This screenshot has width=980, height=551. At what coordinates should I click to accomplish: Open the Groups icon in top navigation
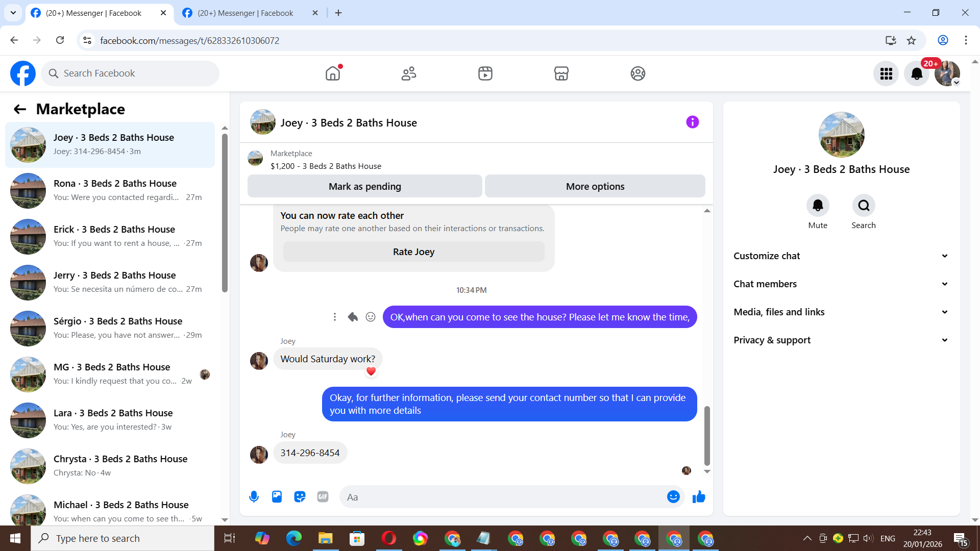[x=638, y=73]
